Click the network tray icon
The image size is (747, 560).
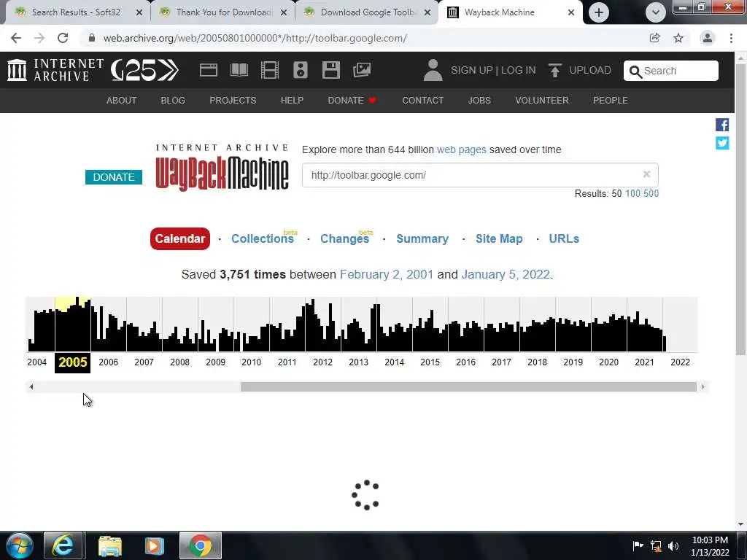[656, 545]
